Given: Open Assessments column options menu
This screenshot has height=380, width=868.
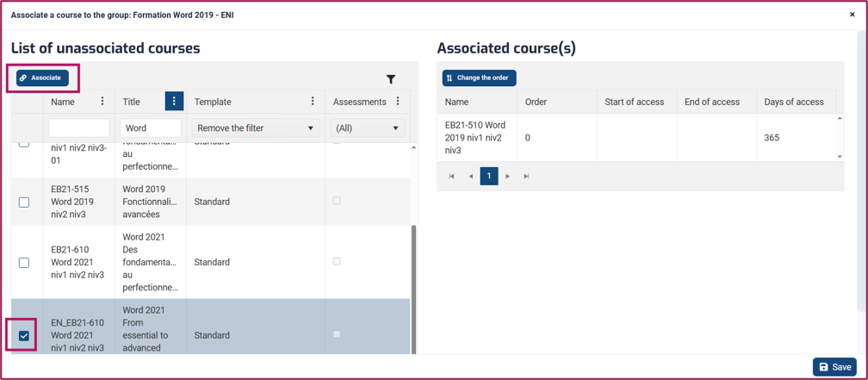Looking at the screenshot, I should (398, 102).
